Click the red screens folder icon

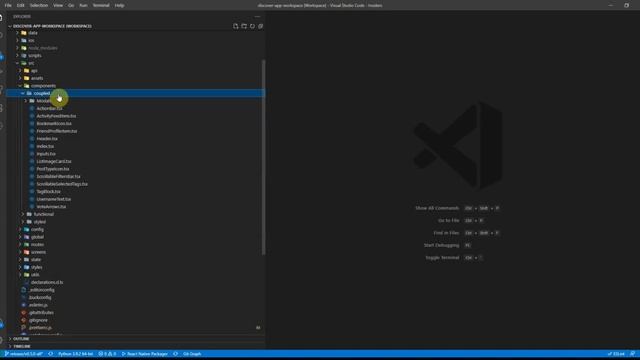(27, 252)
